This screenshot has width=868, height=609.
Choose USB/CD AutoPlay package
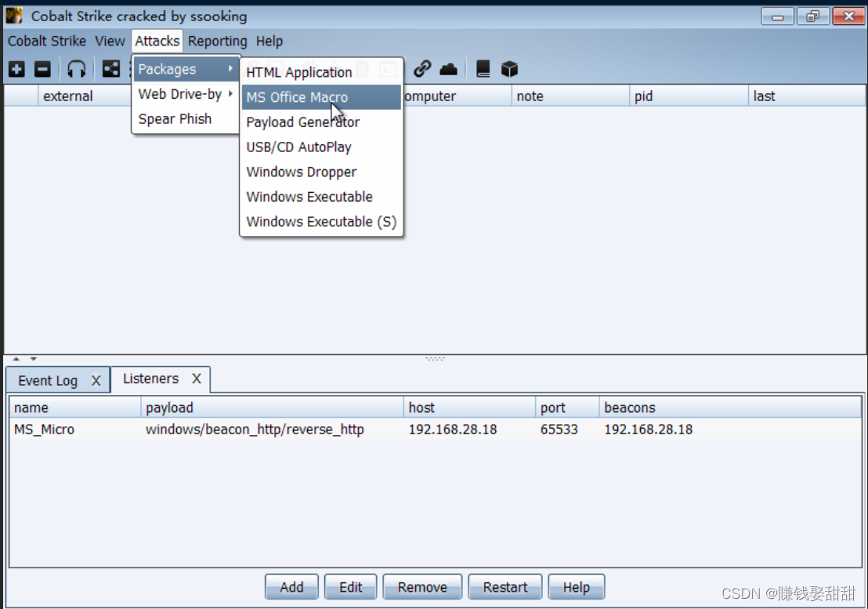(x=321, y=147)
